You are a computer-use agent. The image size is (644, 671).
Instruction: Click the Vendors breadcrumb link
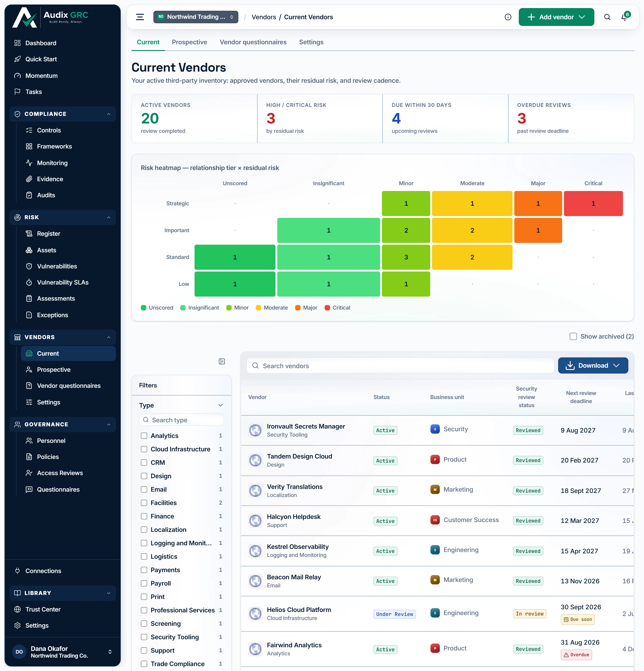pos(264,17)
